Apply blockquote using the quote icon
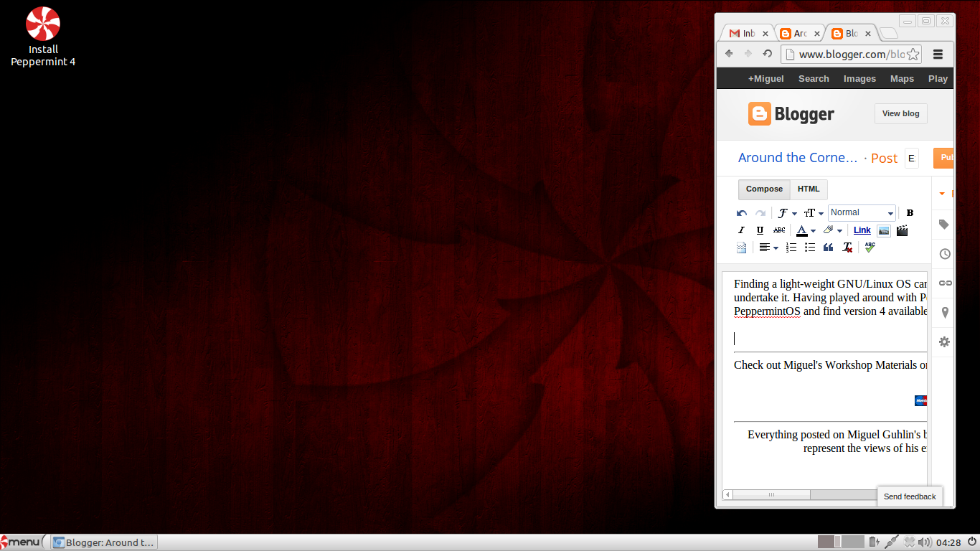Viewport: 980px width, 551px height. pos(828,248)
